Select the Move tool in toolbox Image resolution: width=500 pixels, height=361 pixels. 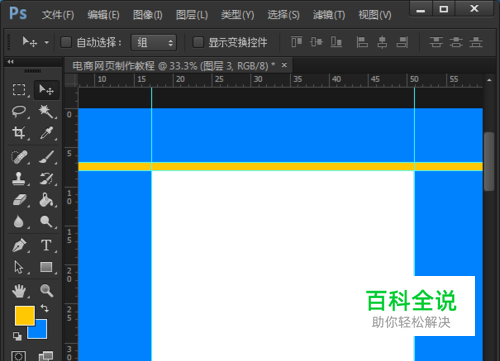coord(46,90)
